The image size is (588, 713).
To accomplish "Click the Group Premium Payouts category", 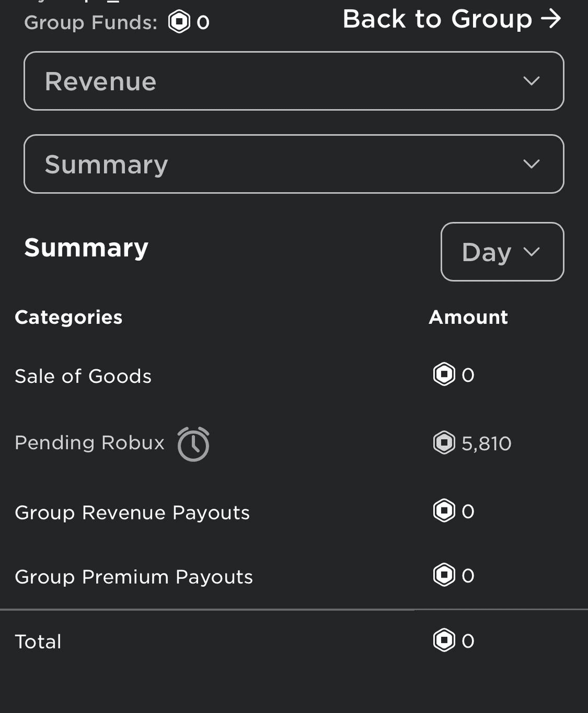I will 134,577.
